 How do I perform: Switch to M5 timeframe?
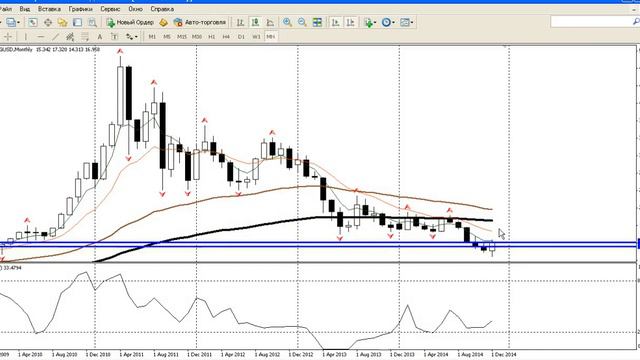[x=167, y=37]
